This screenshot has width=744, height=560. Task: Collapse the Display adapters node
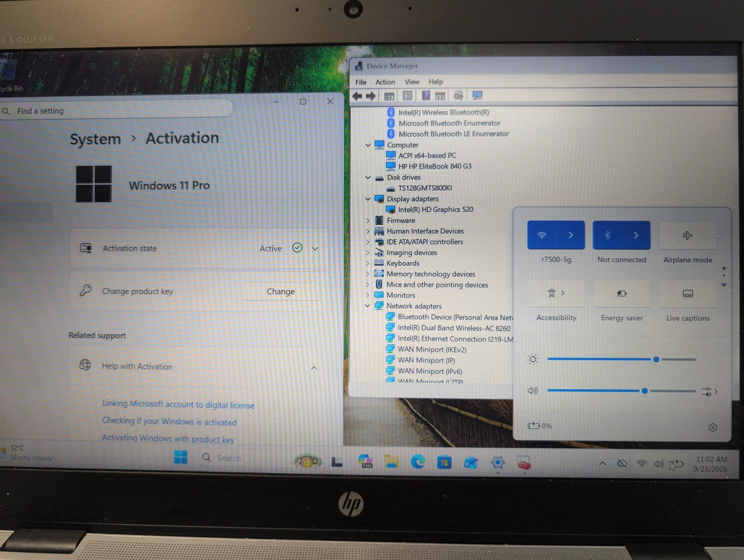368,199
